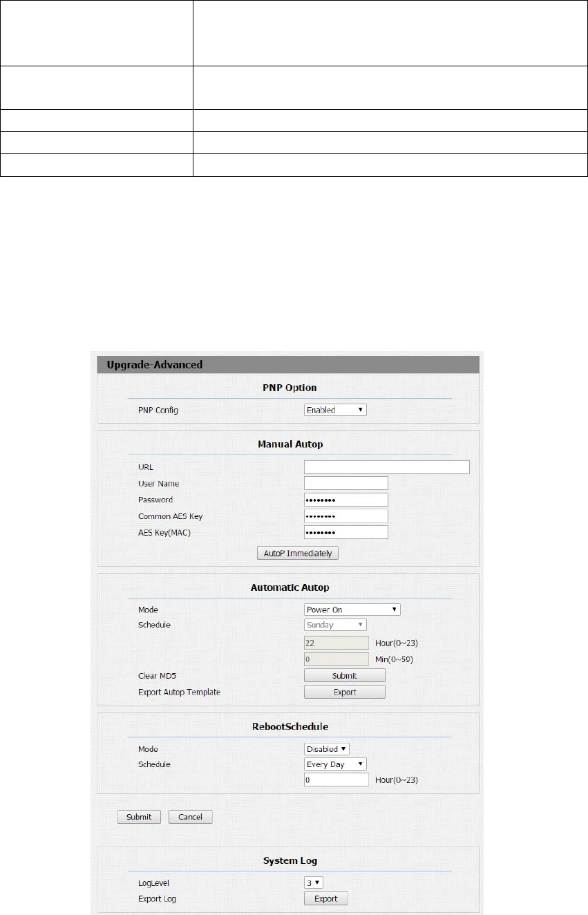Click the Clear MD5 Submit button
The height and width of the screenshot is (915, 588).
pyautogui.click(x=345, y=675)
